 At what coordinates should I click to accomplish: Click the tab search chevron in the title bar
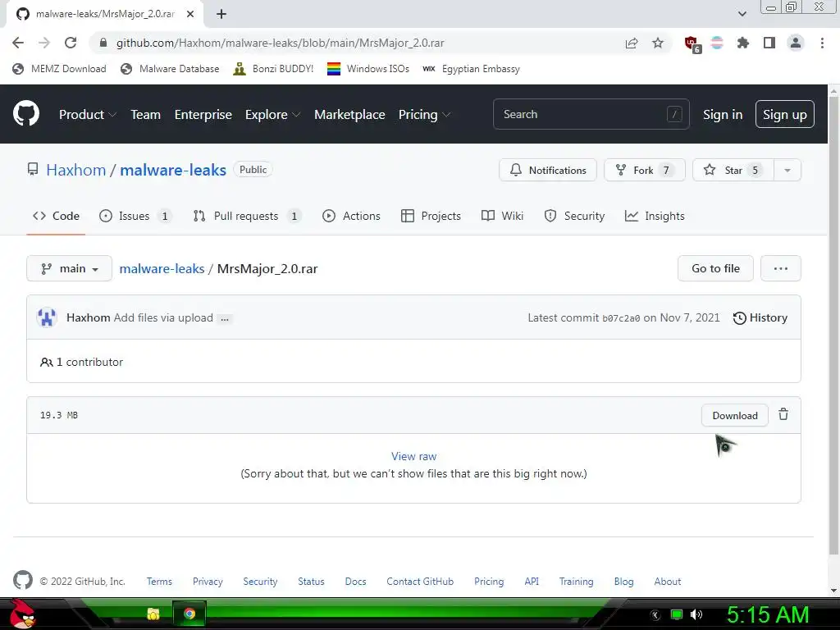tap(742, 14)
